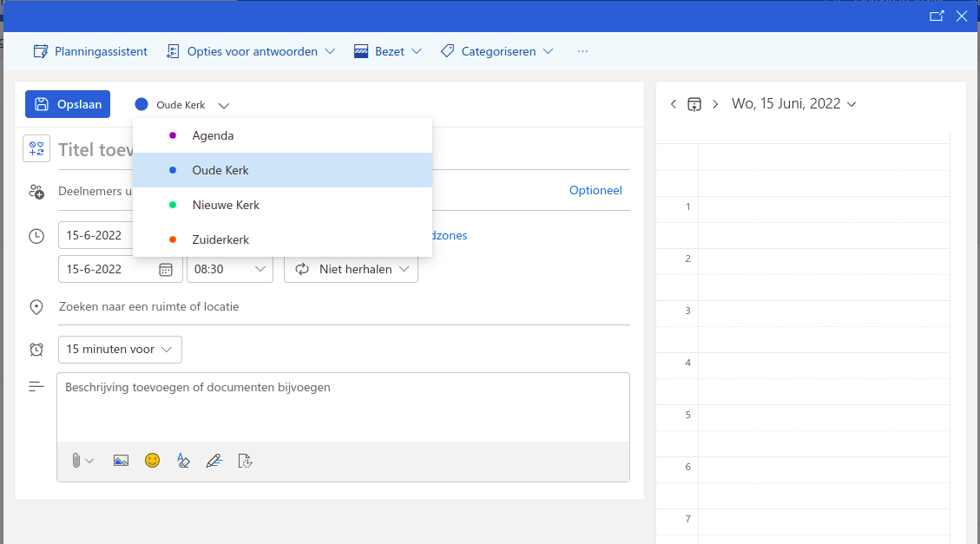Click the pen drawing icon
Viewport: 980px width, 544px height.
click(x=214, y=461)
